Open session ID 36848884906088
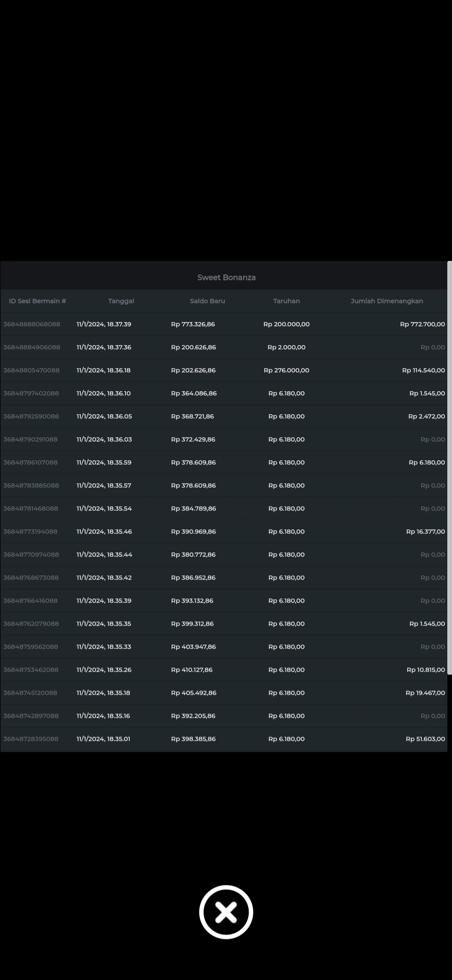Screen dimensions: 452x980 [x=32, y=347]
